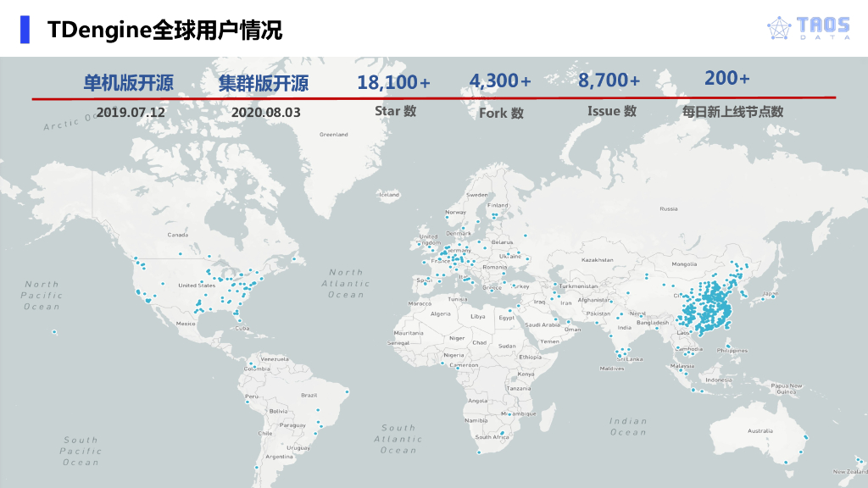
Task: Click the 'Mexico' map label
Action: [x=186, y=324]
